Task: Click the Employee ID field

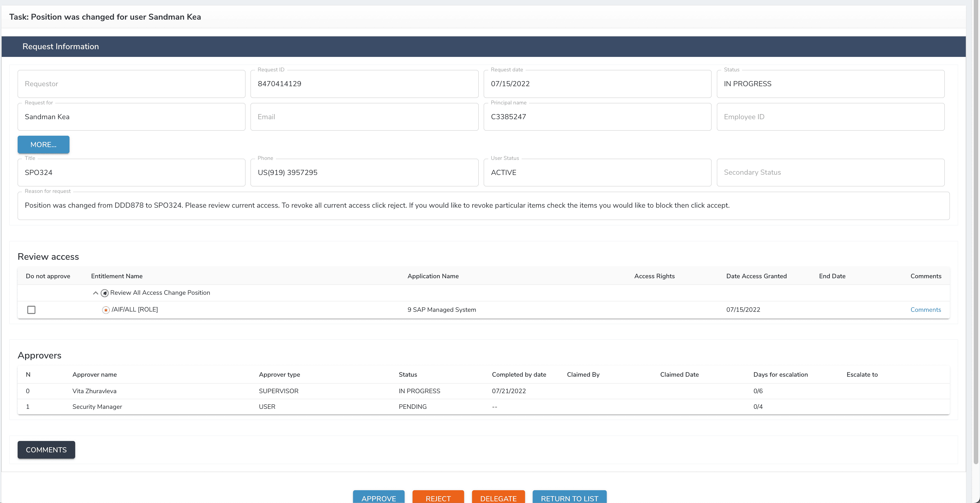Action: pos(830,117)
